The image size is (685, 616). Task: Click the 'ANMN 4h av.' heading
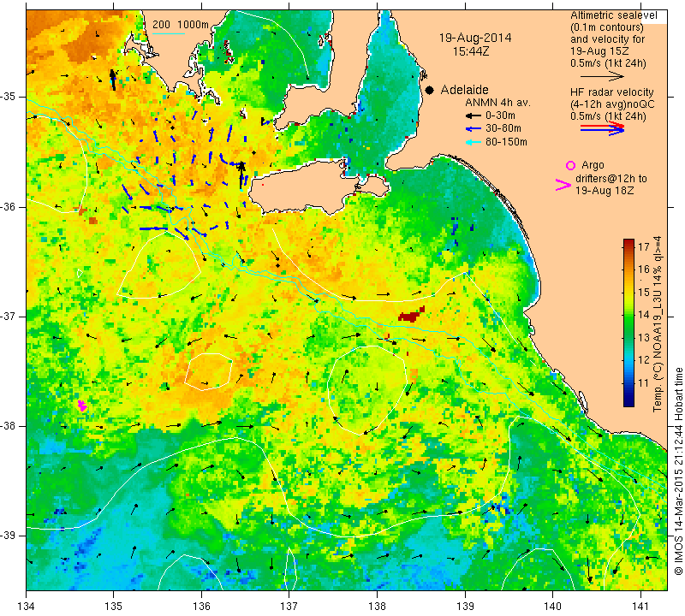(497, 103)
